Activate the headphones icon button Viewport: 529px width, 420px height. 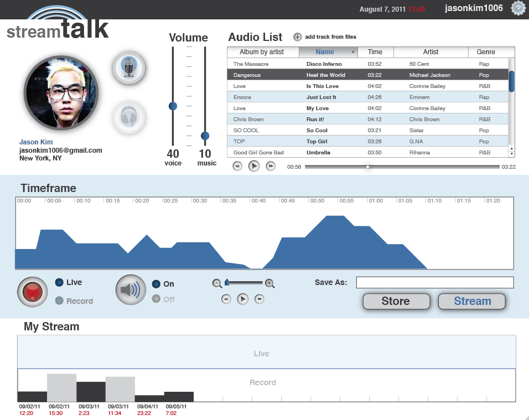click(129, 117)
